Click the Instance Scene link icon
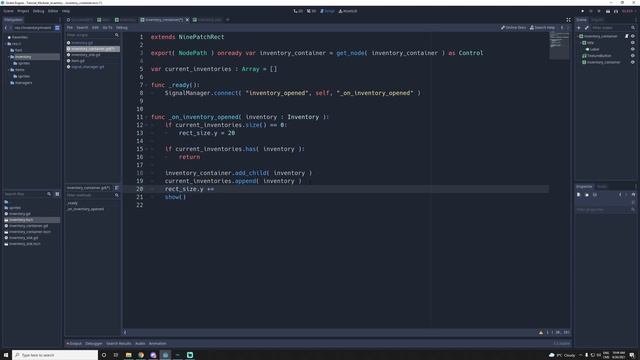This screenshot has width=640, height=360. (x=587, y=28)
